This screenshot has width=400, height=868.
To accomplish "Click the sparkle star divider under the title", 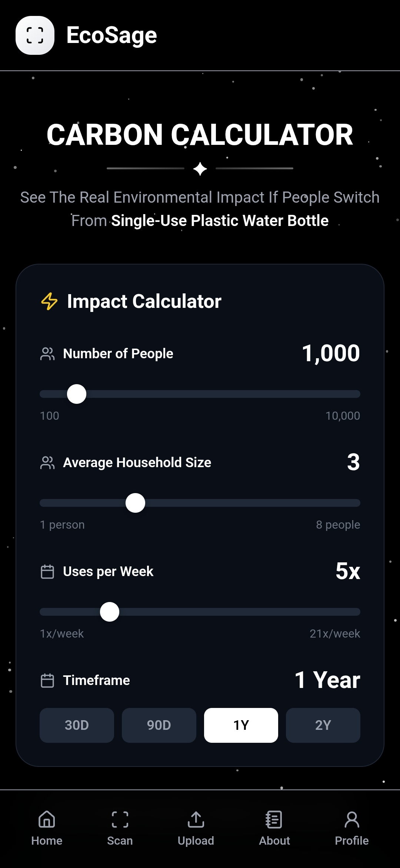I will pos(200,169).
